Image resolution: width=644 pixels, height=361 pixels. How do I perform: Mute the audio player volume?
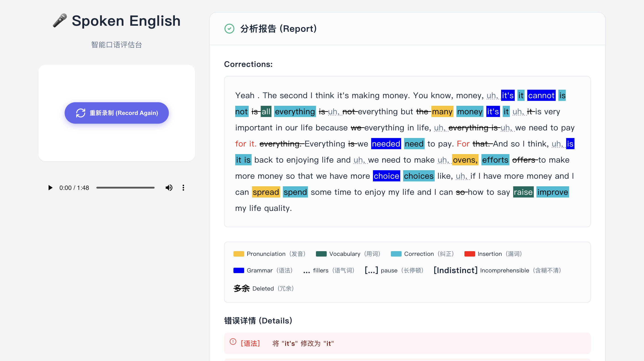click(x=169, y=187)
